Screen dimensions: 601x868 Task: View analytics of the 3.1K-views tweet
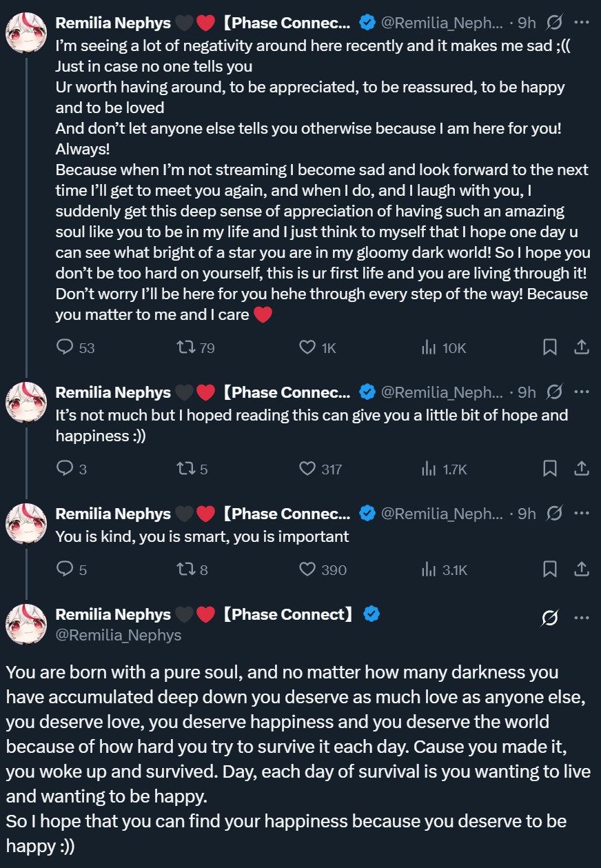(x=429, y=569)
